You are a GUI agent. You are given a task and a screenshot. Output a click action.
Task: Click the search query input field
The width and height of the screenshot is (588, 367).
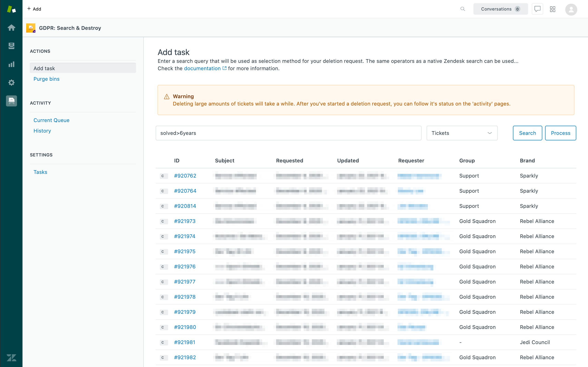(x=288, y=133)
